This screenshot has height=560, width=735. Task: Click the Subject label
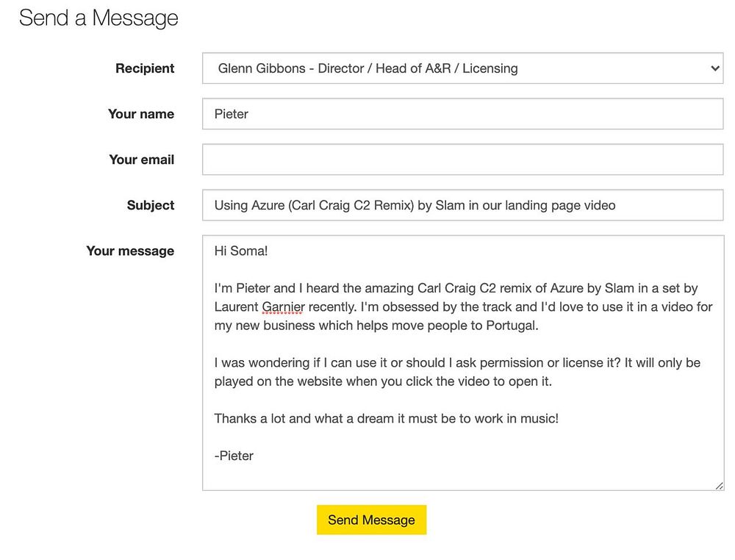click(x=151, y=205)
